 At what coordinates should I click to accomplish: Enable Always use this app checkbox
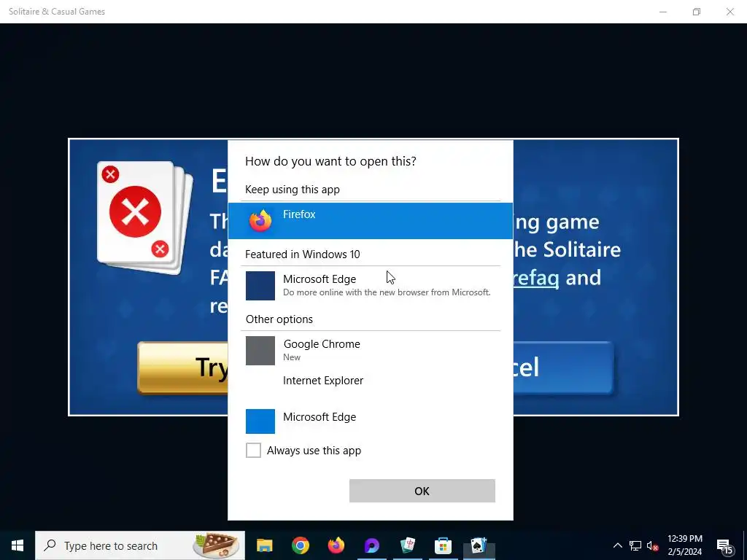(253, 450)
